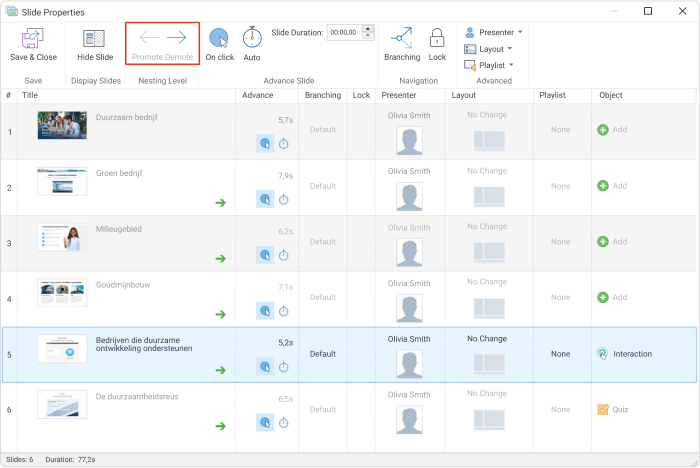Screen dimensions: 700x468
Task: Click presenter avatar for De duurzaamheidsreus
Action: (x=409, y=420)
